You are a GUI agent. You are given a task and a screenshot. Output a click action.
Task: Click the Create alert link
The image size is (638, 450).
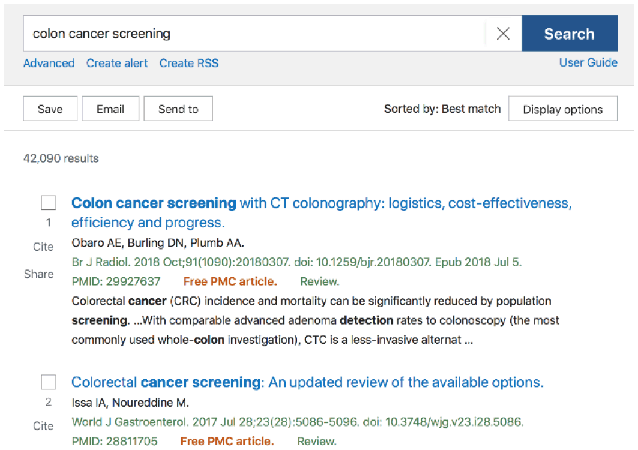point(117,63)
